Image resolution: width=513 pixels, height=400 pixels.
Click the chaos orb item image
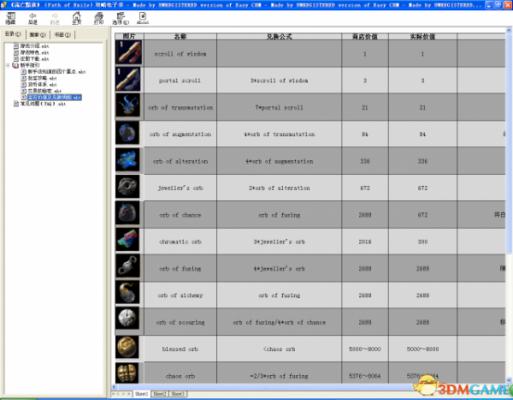[x=127, y=373]
